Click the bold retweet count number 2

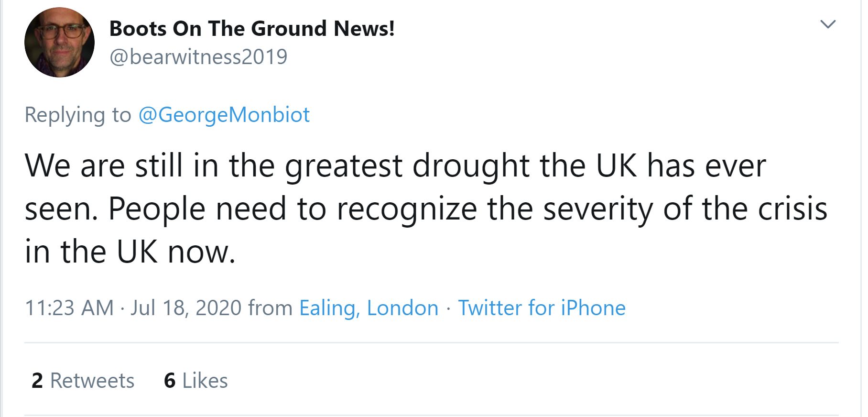coord(37,381)
